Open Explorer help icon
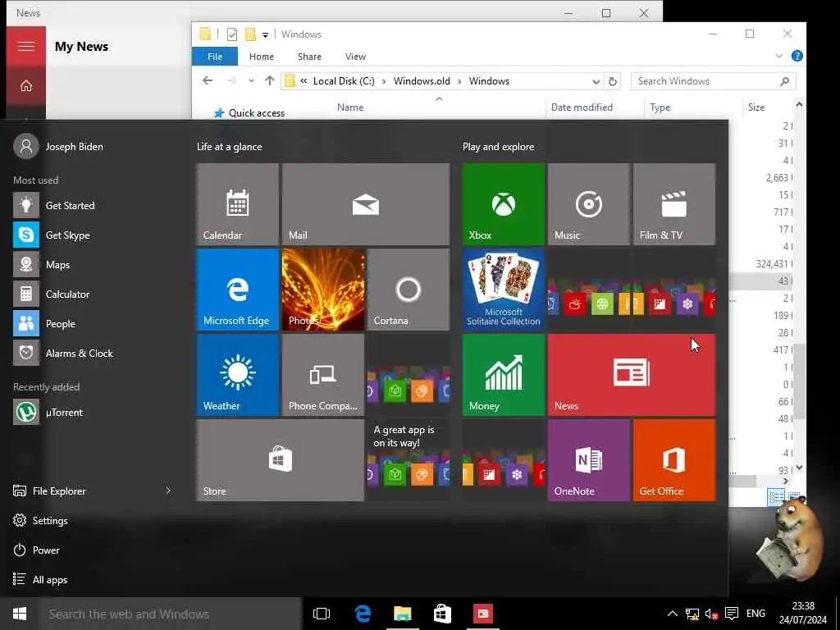Viewport: 840px width, 630px height. [797, 56]
